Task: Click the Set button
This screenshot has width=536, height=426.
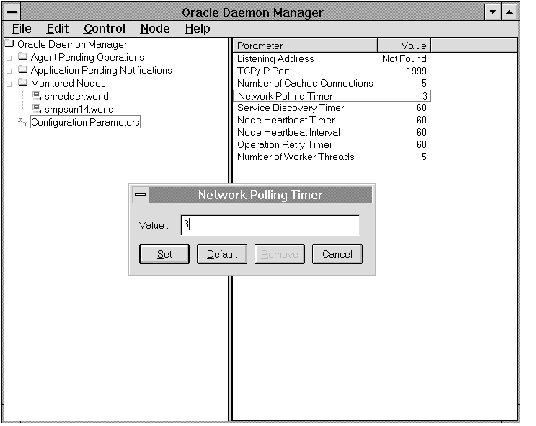Action: 164,254
